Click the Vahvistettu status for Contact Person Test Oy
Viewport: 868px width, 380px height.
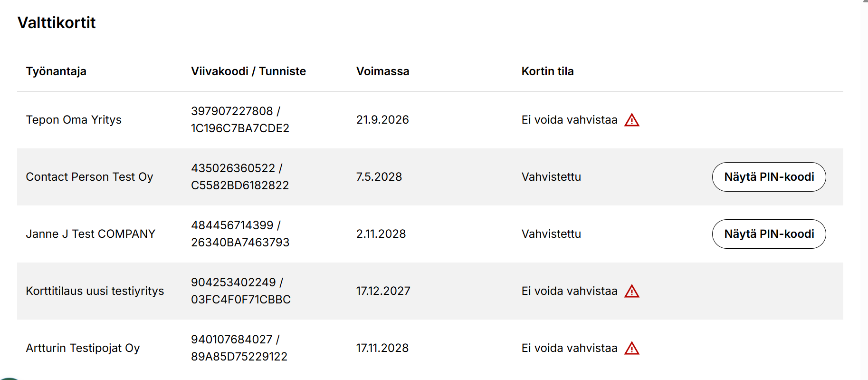coord(551,177)
